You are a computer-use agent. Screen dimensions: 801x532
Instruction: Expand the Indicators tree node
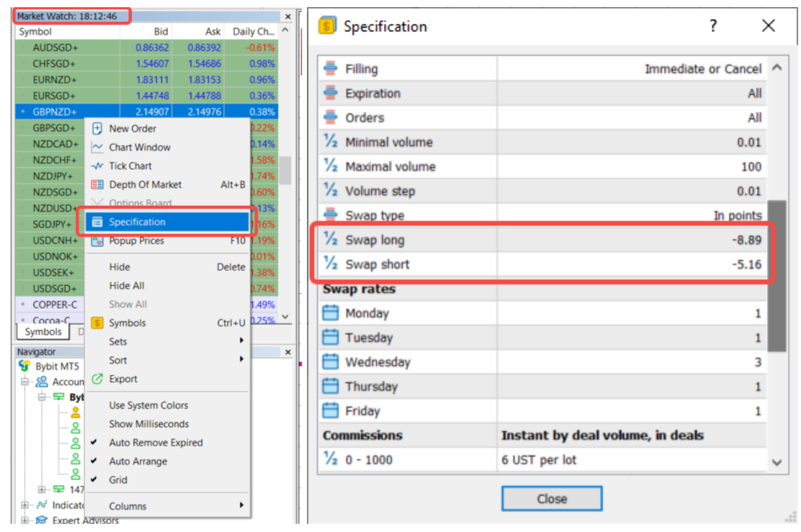click(x=25, y=505)
